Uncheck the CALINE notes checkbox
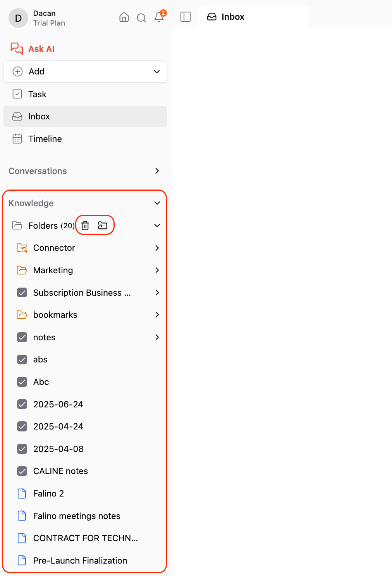392x576 pixels. tap(22, 471)
